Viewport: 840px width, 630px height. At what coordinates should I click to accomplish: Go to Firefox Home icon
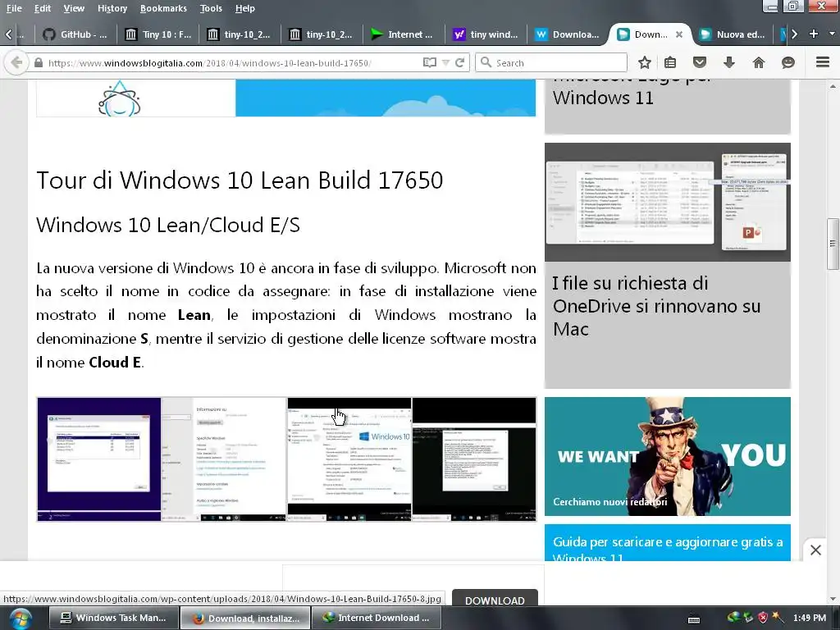pos(759,62)
